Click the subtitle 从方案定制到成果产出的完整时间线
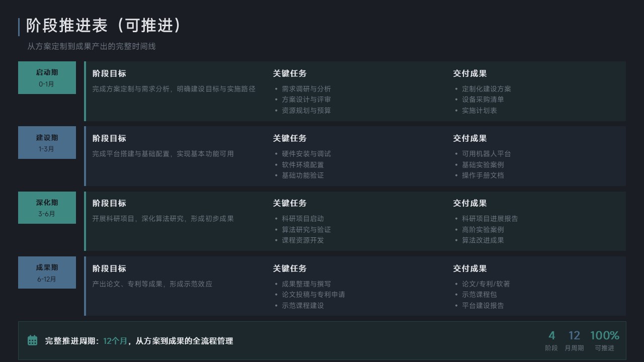Viewport: 644px width, 362px height. (x=92, y=46)
